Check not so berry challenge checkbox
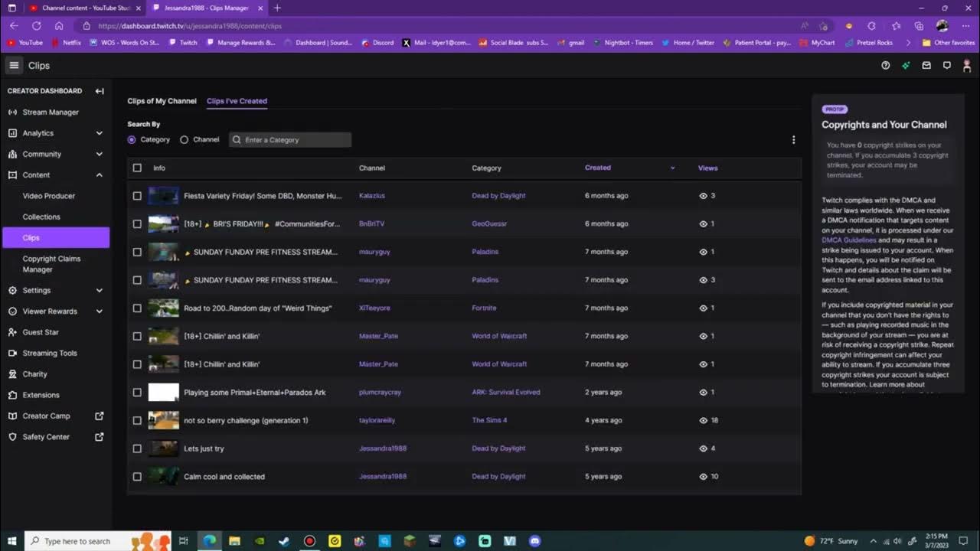The height and width of the screenshot is (551, 980). 137,420
